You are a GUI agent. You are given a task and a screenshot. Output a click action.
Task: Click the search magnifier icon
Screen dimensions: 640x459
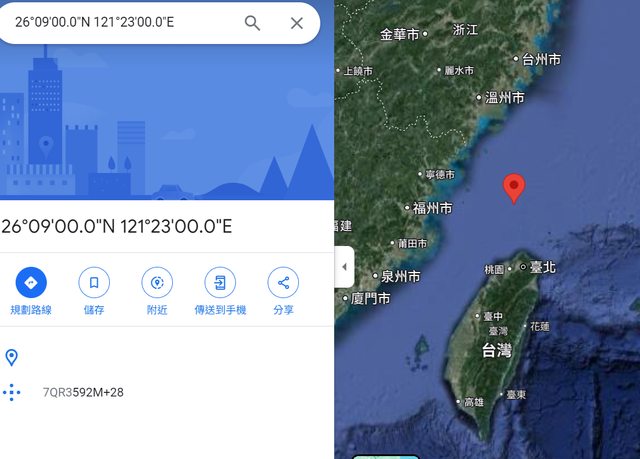(252, 23)
